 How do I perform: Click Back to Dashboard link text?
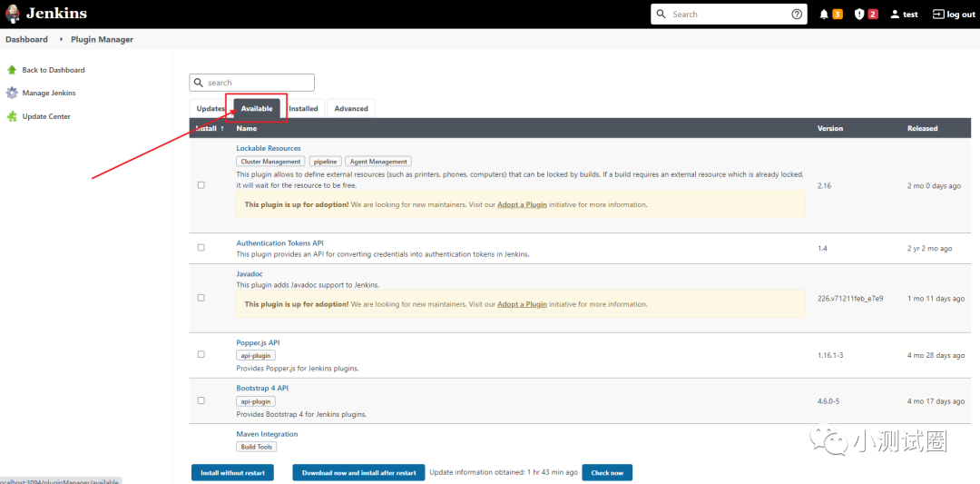54,70
